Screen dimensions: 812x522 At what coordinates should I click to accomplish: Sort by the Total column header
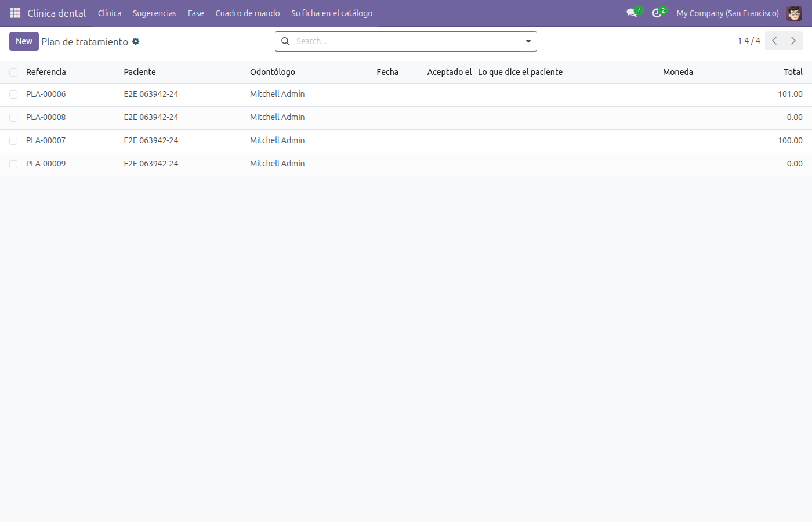793,72
